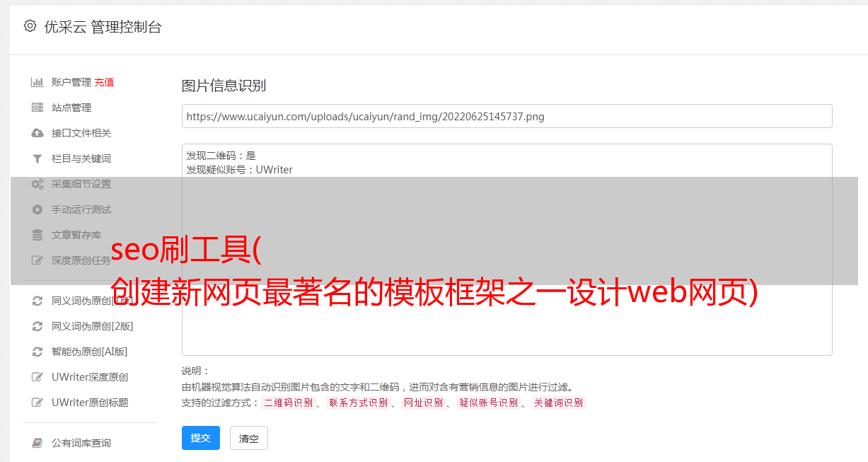
Task: Click the edit icon beside UWriter原创标题
Action: pyautogui.click(x=37, y=403)
